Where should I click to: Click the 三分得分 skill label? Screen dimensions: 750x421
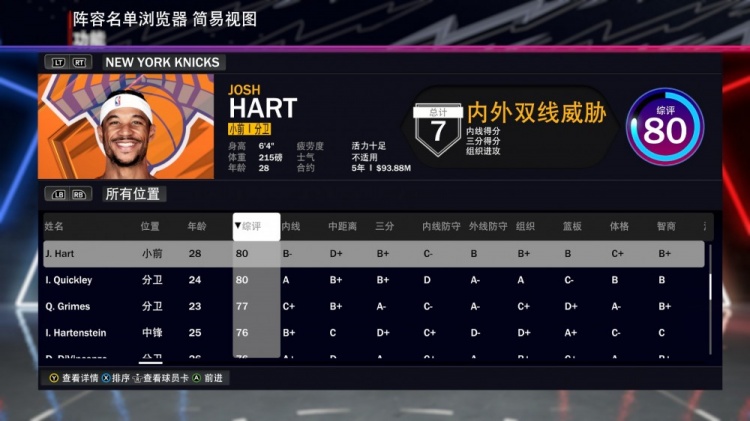point(483,141)
